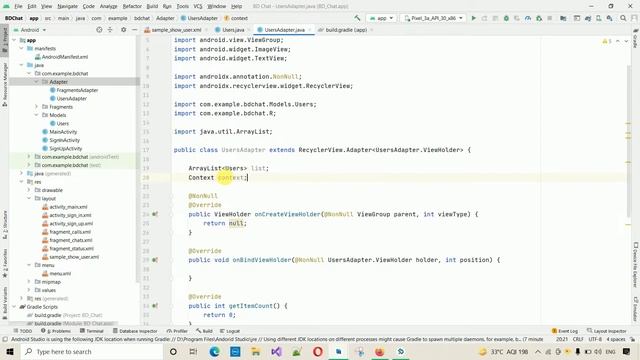The width and height of the screenshot is (640, 360).
Task: Open Project Structure folder icon
Action: (563, 18)
